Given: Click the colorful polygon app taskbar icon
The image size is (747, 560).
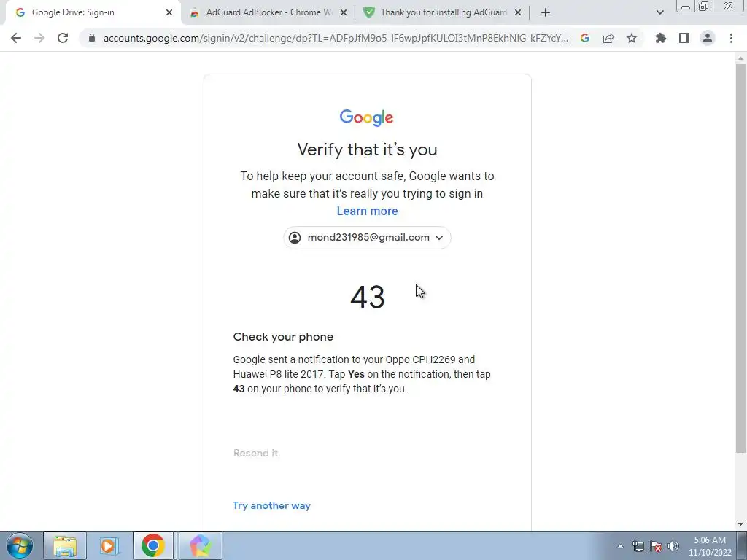Looking at the screenshot, I should click(x=201, y=545).
